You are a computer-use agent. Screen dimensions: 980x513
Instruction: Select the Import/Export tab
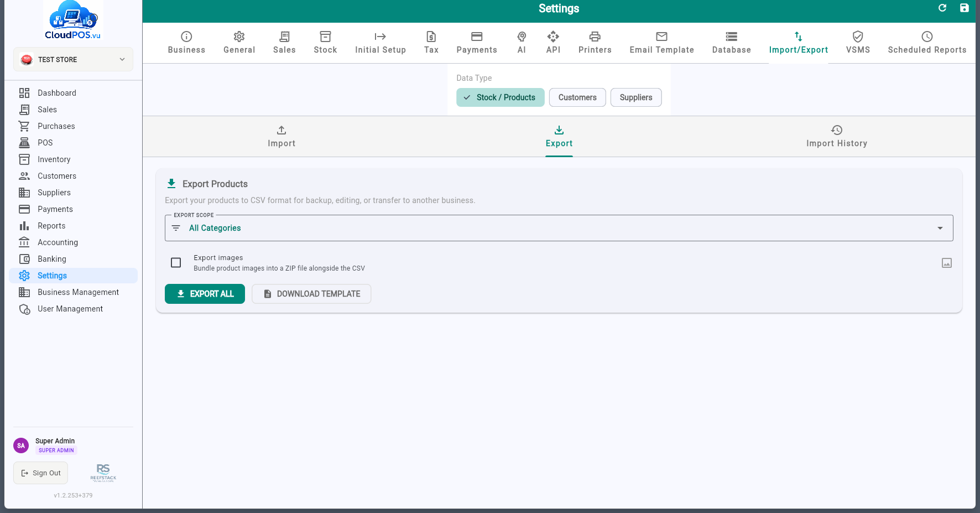click(799, 43)
